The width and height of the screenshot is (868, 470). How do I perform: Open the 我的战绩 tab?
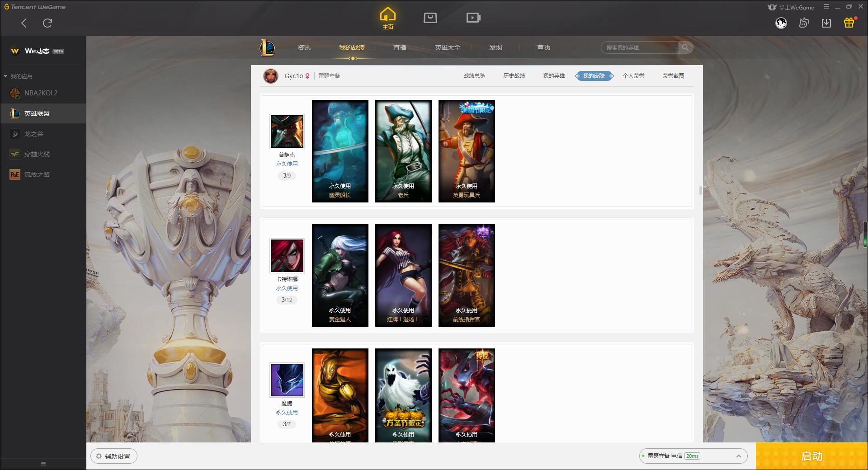352,47
